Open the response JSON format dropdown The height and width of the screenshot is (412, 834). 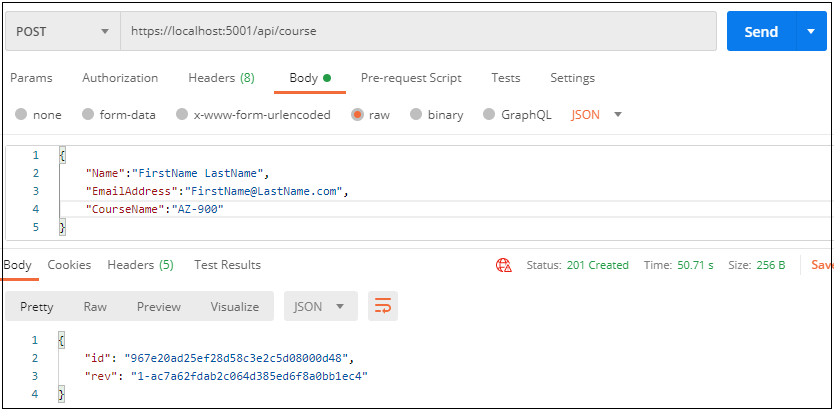pyautogui.click(x=320, y=307)
